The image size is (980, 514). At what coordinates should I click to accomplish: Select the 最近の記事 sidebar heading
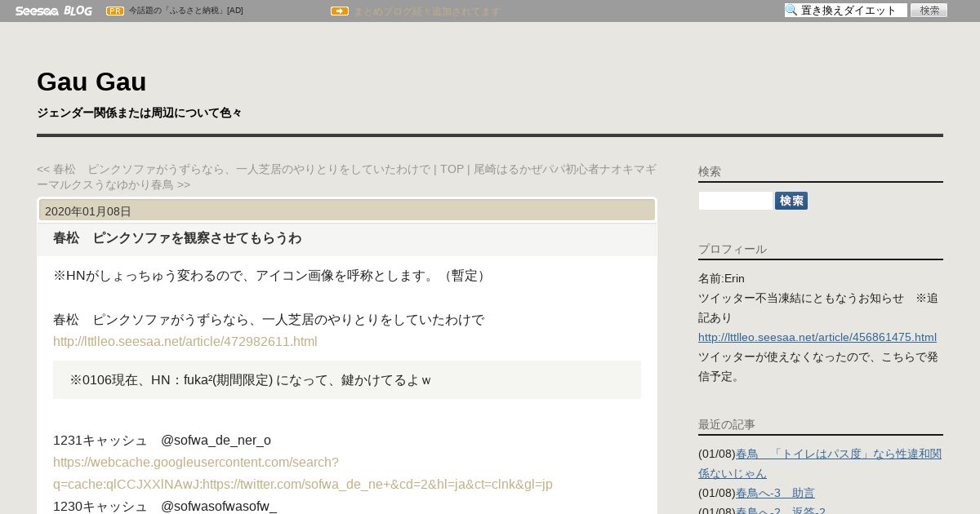(727, 424)
